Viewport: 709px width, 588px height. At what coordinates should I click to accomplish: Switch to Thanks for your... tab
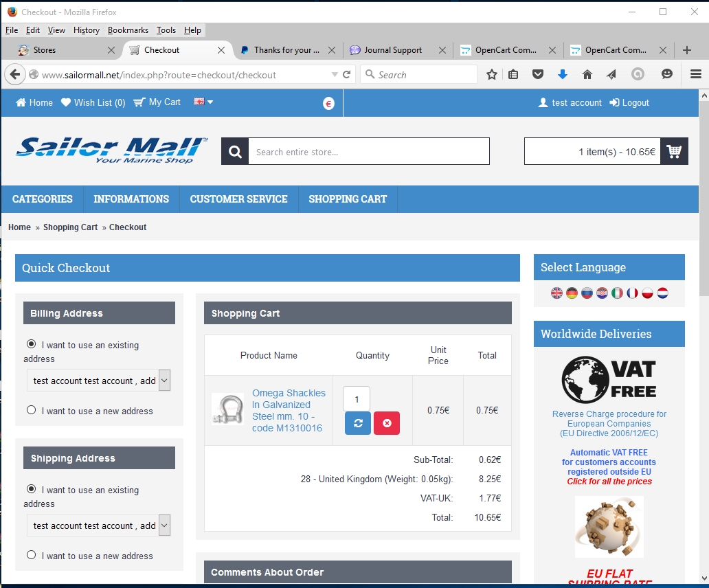click(288, 50)
